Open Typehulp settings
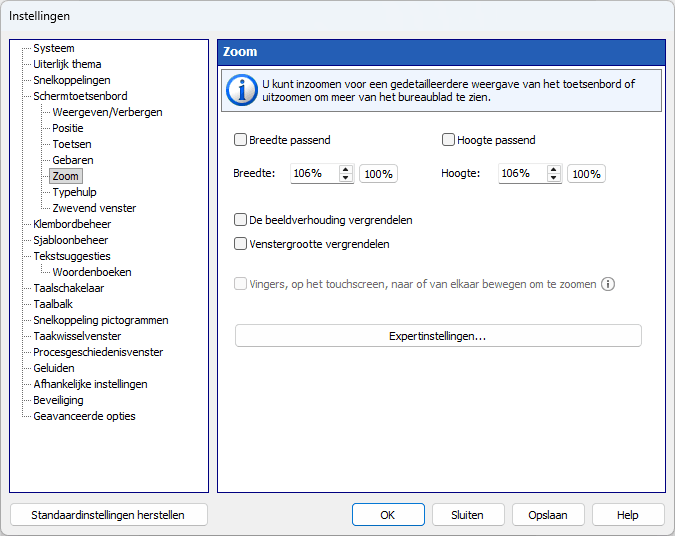 (74, 192)
